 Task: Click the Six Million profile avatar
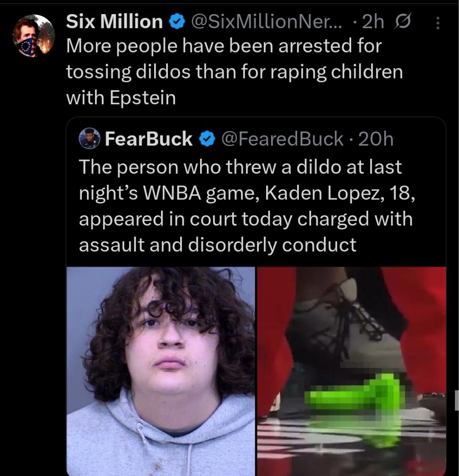point(34,36)
